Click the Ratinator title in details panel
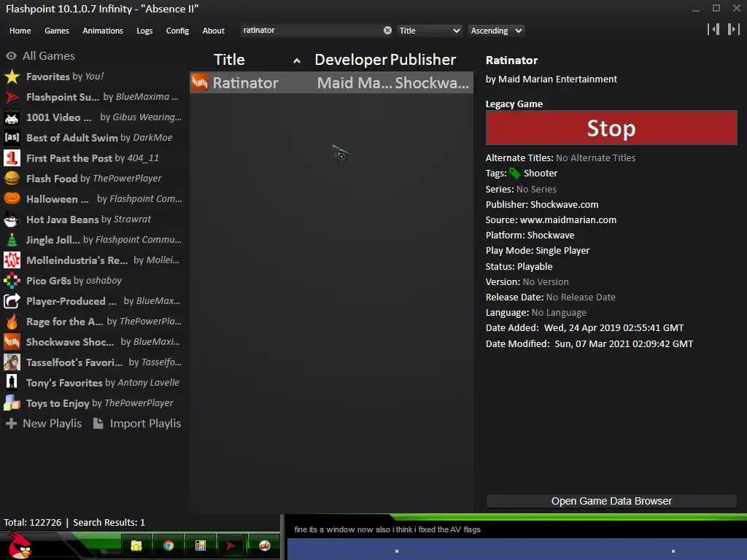The height and width of the screenshot is (560, 747). (511, 61)
